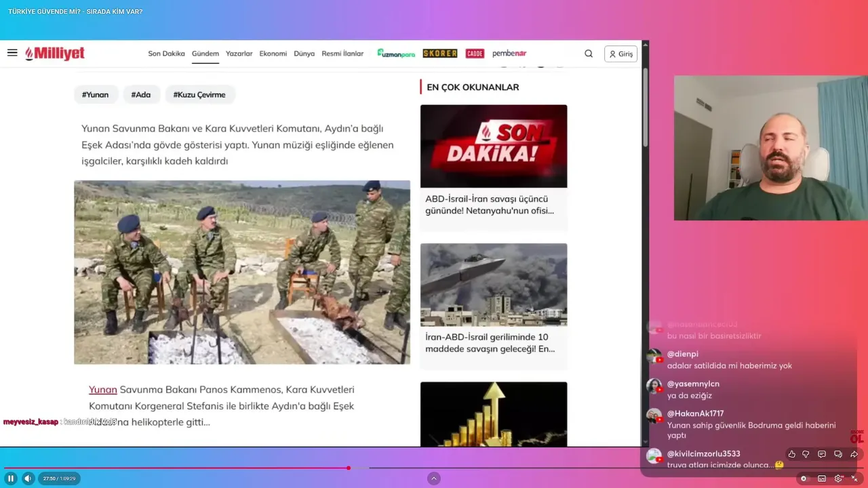The height and width of the screenshot is (488, 868).
Task: Open live chat replay icon
Action: pyautogui.click(x=838, y=454)
